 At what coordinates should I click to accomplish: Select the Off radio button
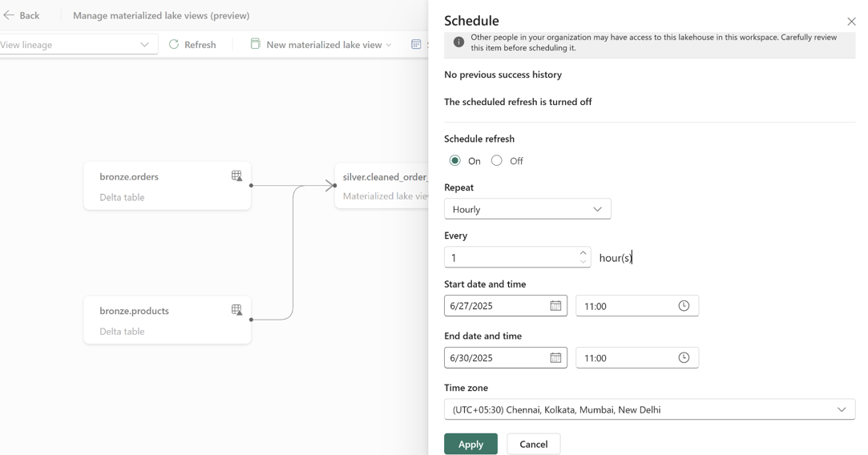[497, 160]
